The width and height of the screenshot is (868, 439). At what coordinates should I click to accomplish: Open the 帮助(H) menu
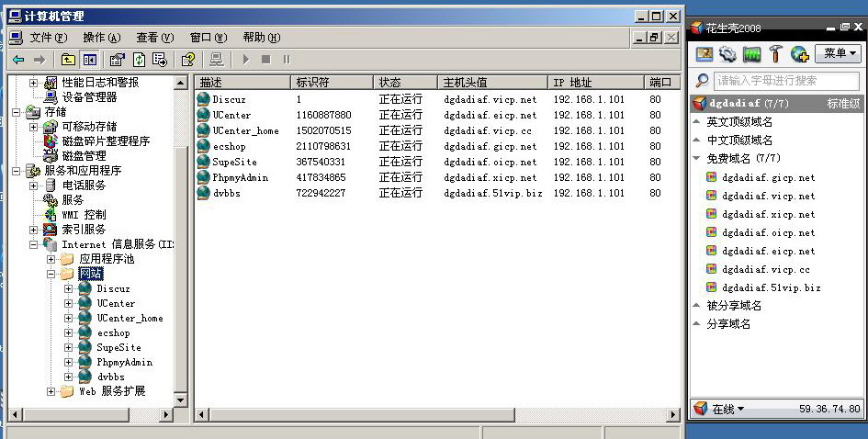(x=261, y=37)
